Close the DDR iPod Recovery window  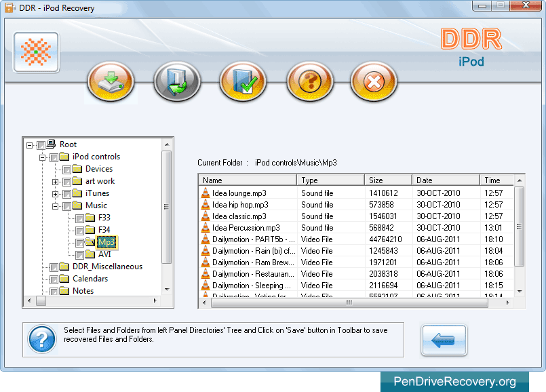coord(526,5)
